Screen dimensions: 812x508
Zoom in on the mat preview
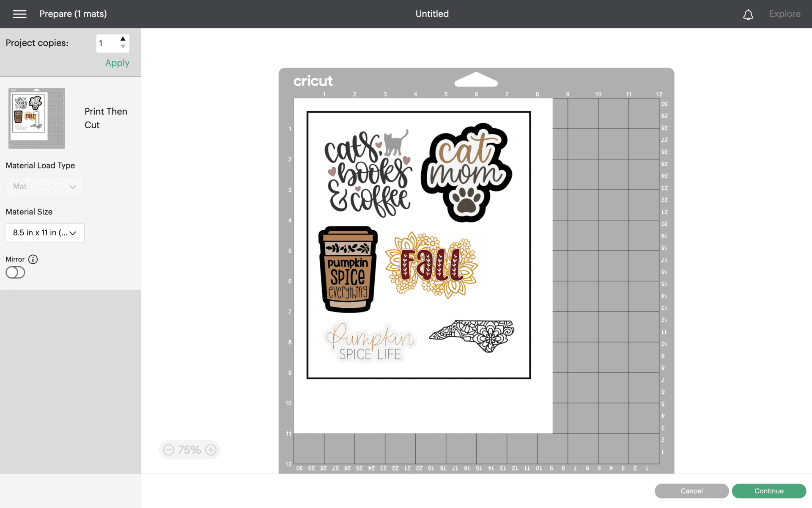[x=210, y=450]
